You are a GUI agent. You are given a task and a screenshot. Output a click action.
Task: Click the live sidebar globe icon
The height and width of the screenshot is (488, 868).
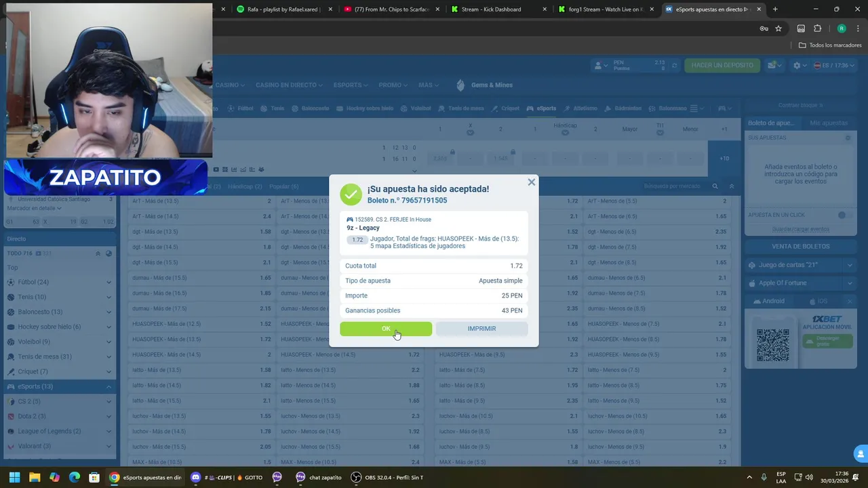[x=108, y=253]
